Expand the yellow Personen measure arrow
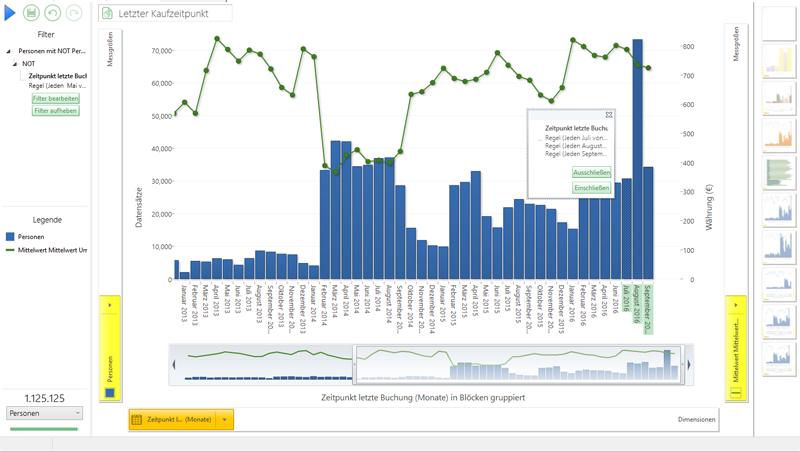The height and width of the screenshot is (452, 800). click(110, 303)
